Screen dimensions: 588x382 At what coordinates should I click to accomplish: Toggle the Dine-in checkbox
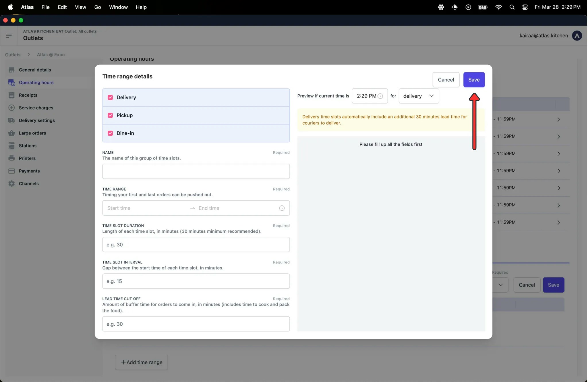[110, 133]
